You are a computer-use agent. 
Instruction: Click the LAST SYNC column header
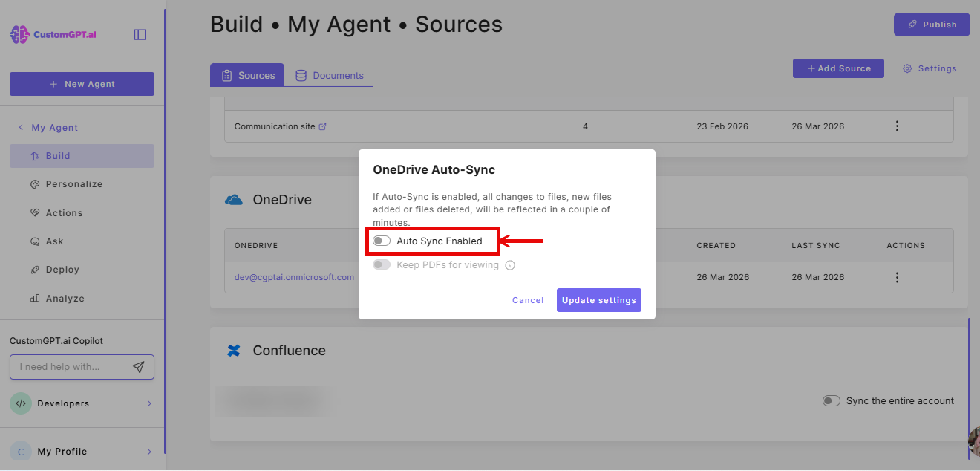click(x=816, y=245)
